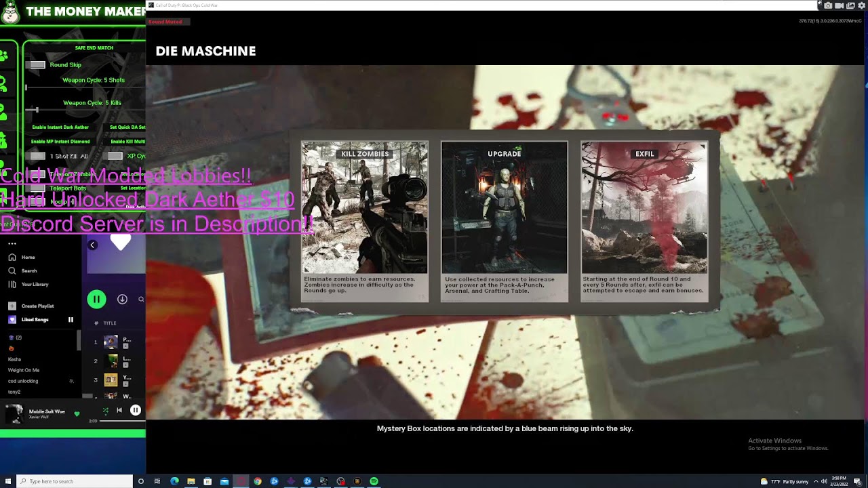Open Cortana from the taskbar
This screenshot has height=488, width=868.
(141, 481)
